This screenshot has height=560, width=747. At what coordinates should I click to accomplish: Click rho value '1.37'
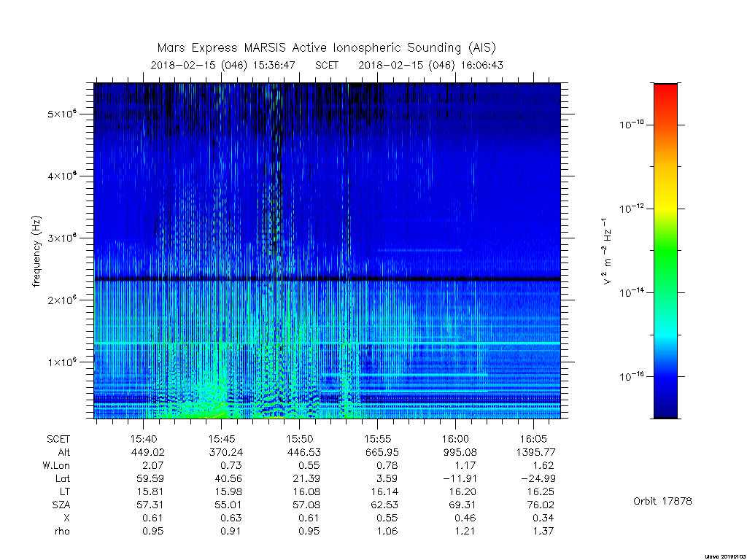(x=543, y=531)
